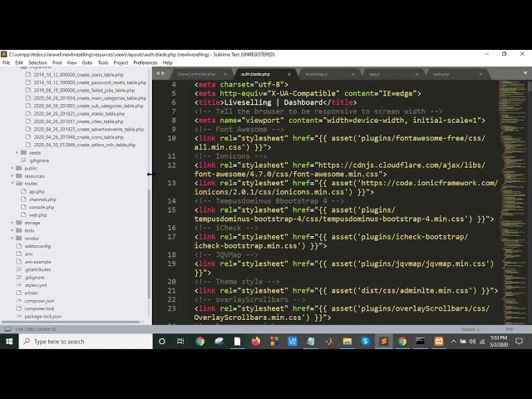The height and width of the screenshot is (399, 532).
Task: Open the View menu
Action: 71,63
